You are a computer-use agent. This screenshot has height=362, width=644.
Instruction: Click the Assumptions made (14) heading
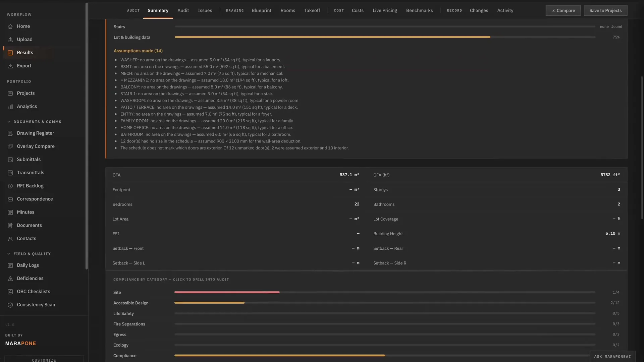coord(138,51)
